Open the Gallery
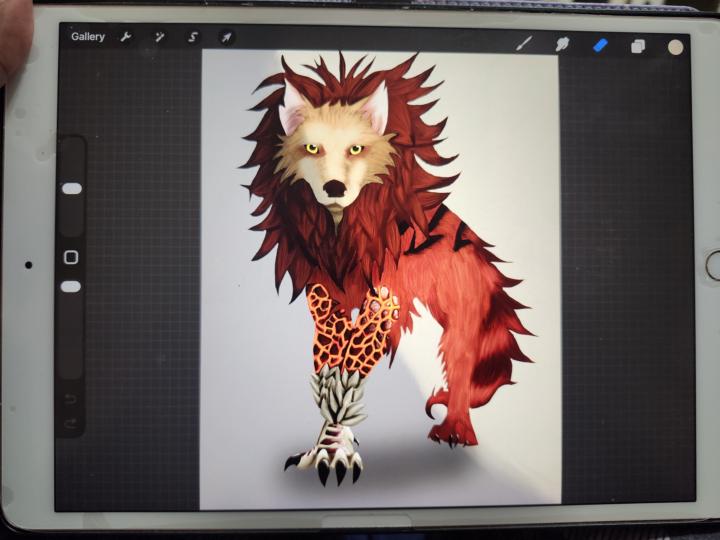 pos(87,37)
